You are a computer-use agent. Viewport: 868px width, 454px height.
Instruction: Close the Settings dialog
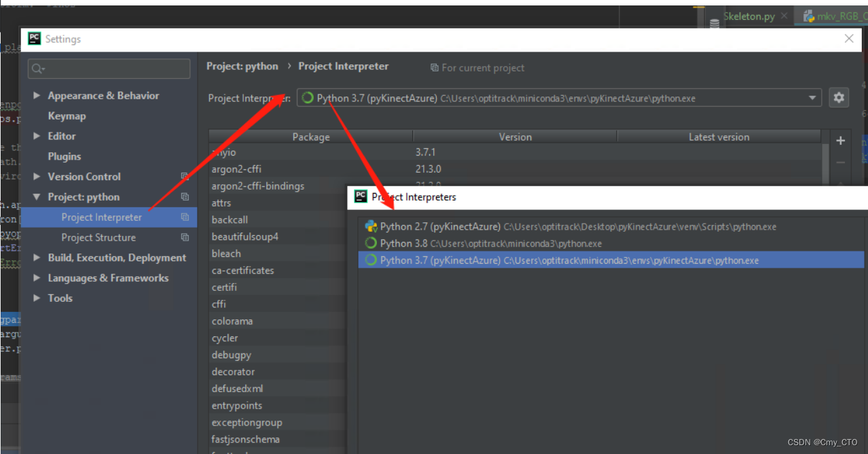tap(849, 39)
